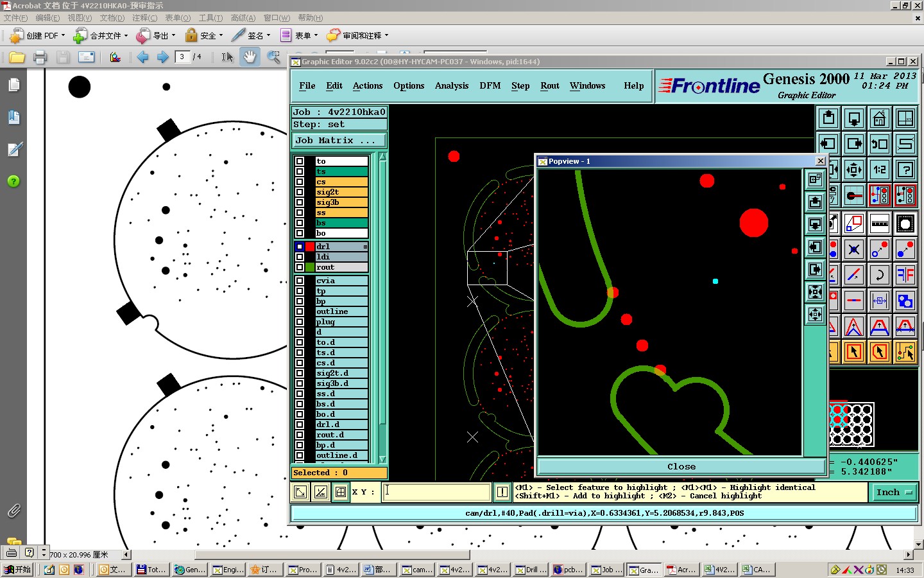Click the XY coordinate window icon
The width and height of the screenshot is (924, 578).
[x=905, y=118]
